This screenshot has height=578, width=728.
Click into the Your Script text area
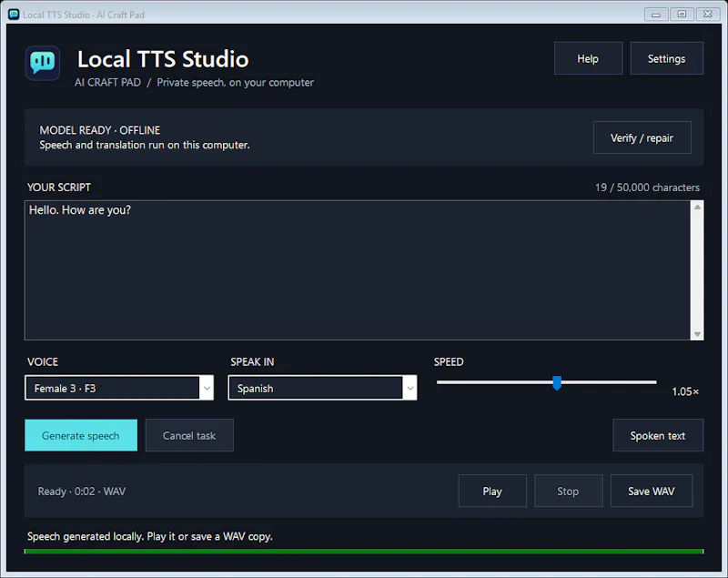(x=358, y=270)
